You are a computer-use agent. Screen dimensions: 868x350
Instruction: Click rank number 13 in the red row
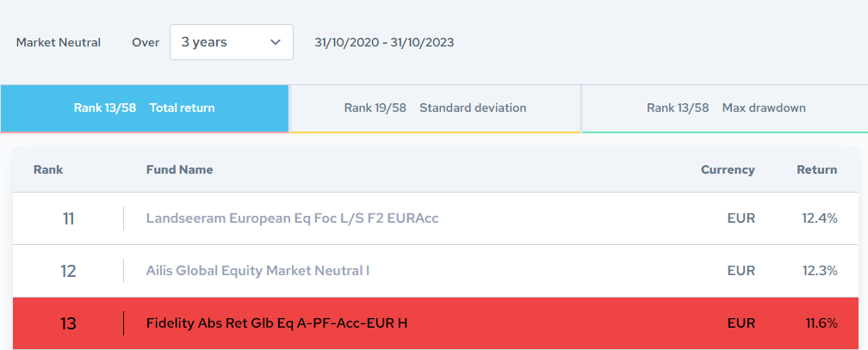pyautogui.click(x=68, y=323)
